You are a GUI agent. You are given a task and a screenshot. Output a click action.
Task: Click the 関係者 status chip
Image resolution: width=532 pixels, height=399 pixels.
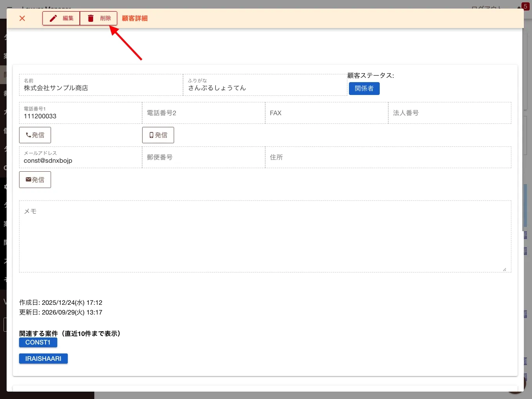364,88
